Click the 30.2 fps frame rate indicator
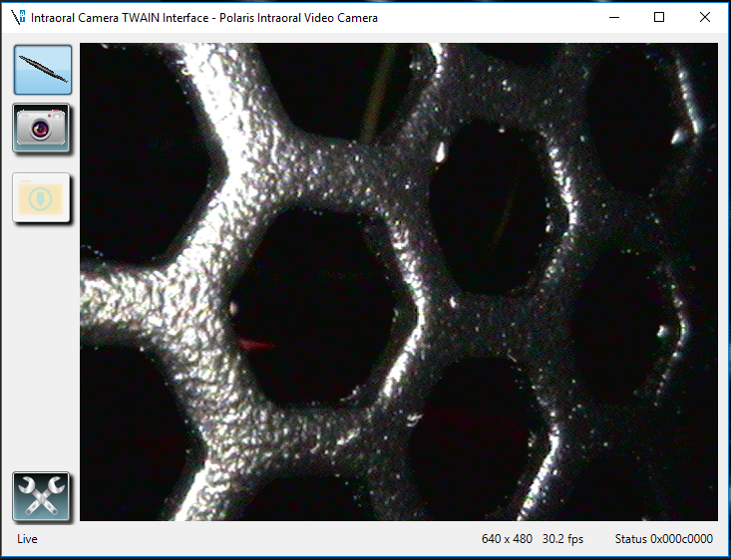 click(562, 539)
